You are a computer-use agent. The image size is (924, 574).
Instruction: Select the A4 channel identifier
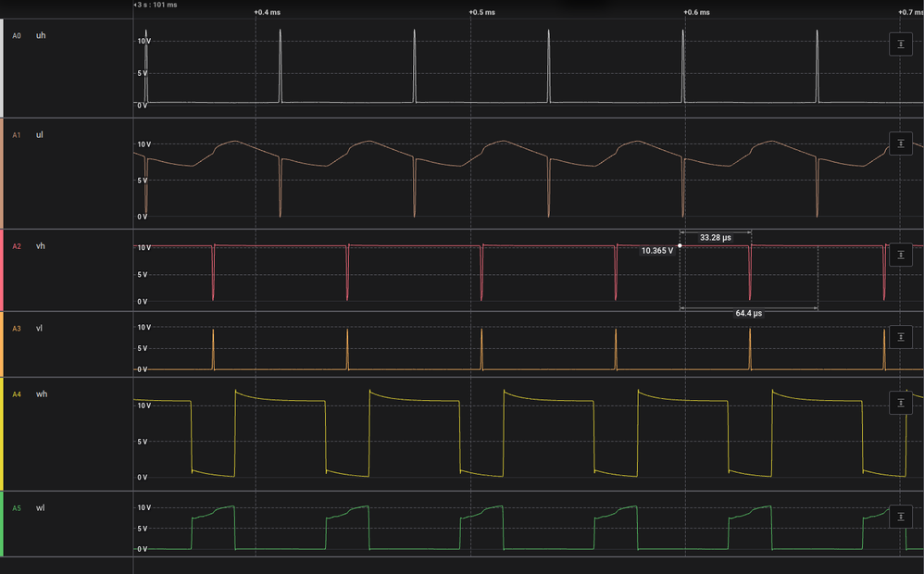point(17,394)
